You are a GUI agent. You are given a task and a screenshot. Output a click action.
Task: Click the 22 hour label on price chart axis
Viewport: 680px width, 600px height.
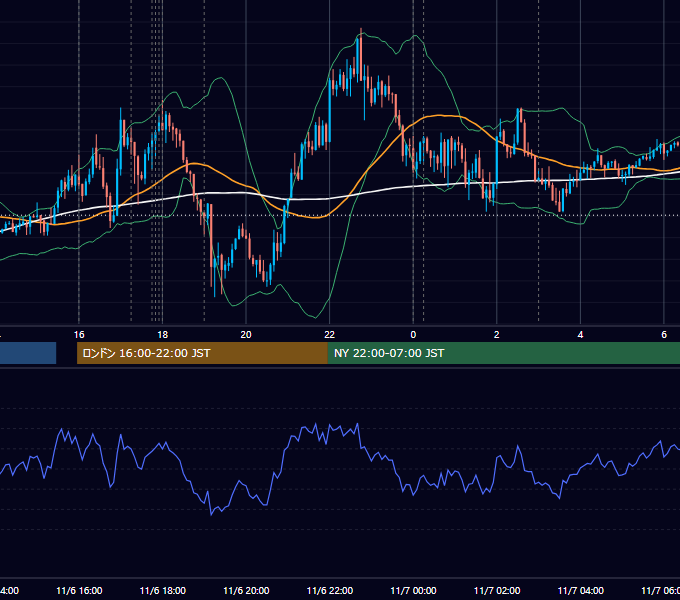pos(330,335)
